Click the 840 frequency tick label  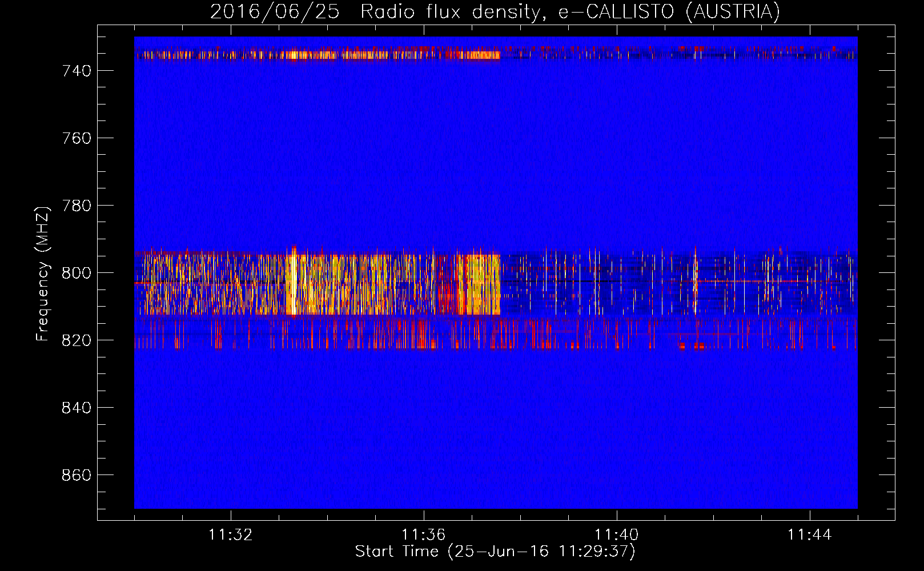tap(77, 408)
